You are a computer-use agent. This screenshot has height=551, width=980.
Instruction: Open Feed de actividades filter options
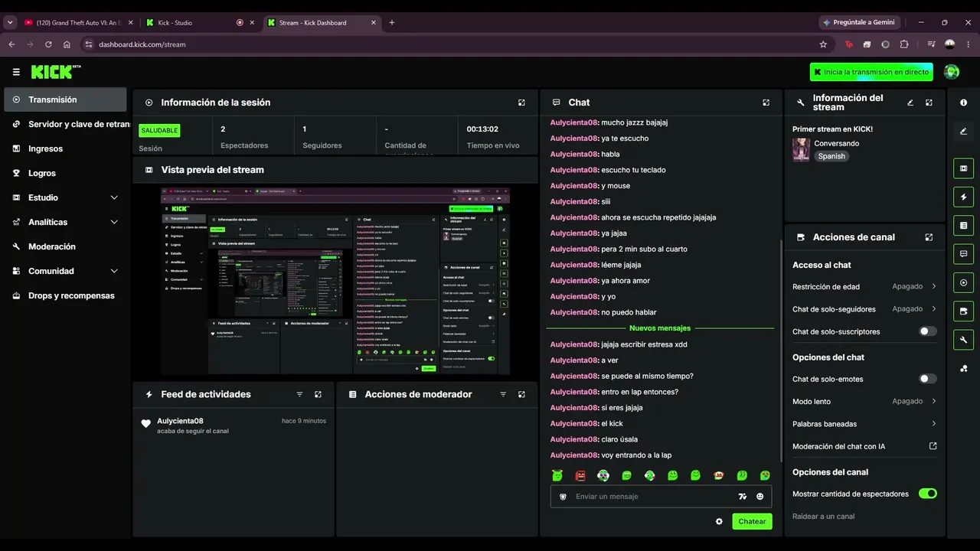(299, 394)
